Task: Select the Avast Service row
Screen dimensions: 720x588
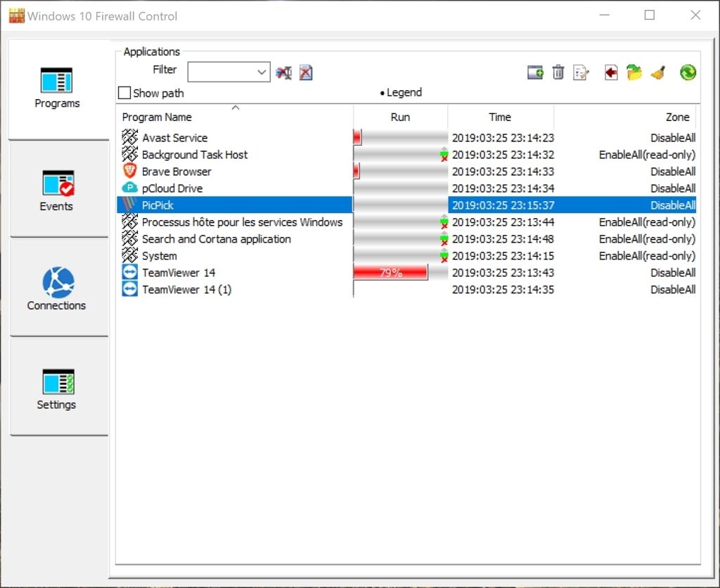Action: (x=407, y=138)
